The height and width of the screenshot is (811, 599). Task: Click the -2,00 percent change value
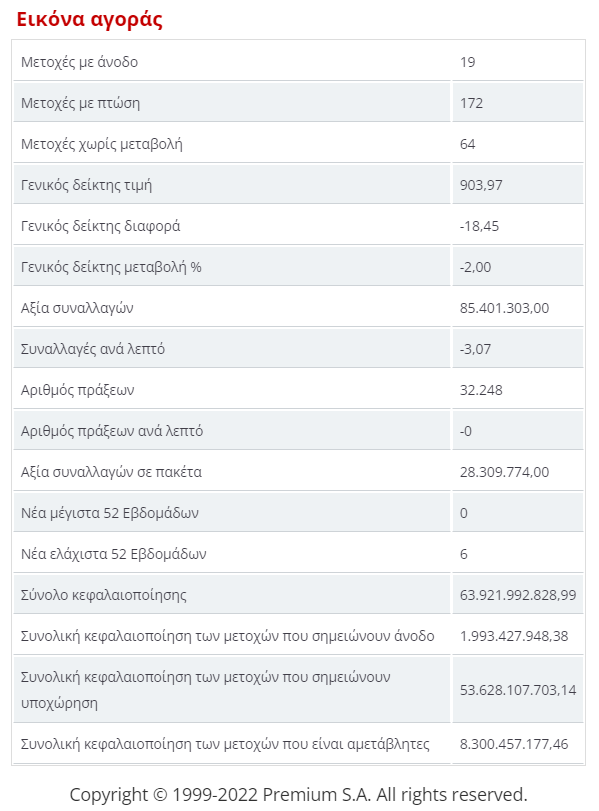click(x=475, y=267)
